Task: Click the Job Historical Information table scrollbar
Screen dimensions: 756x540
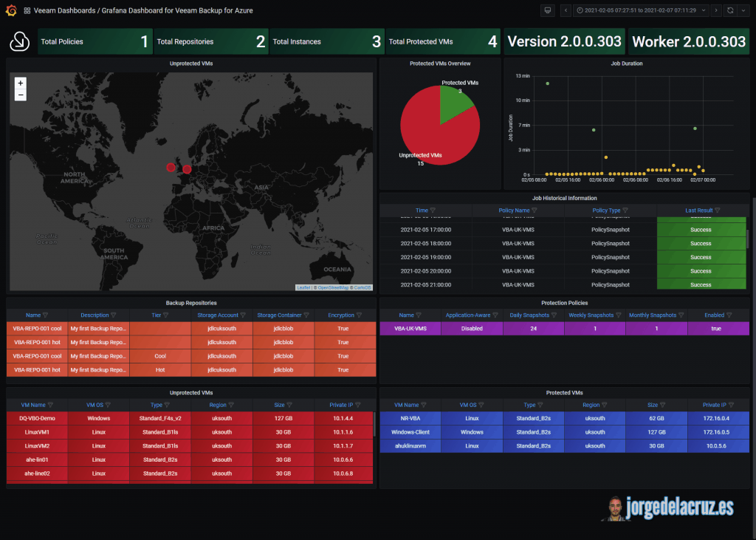Action: coord(748,239)
